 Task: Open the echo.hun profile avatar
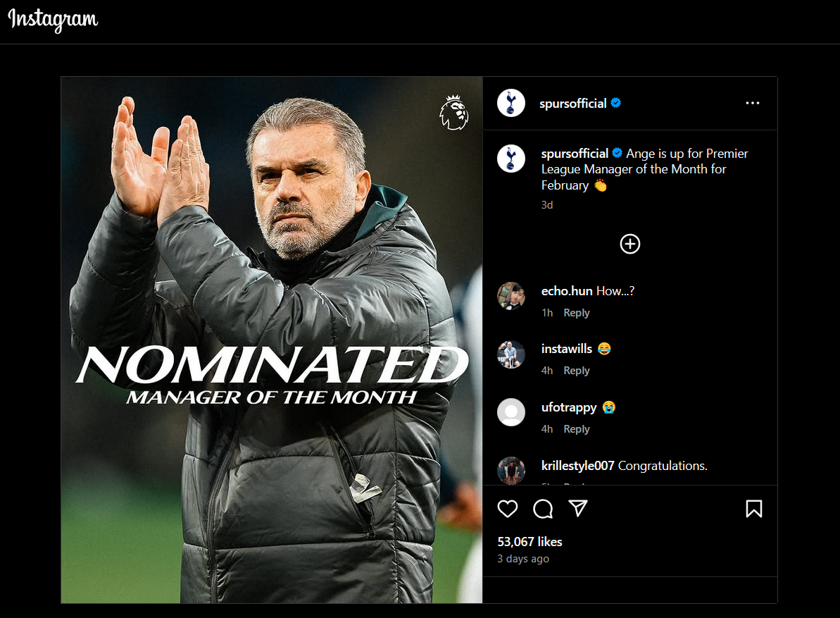(511, 296)
